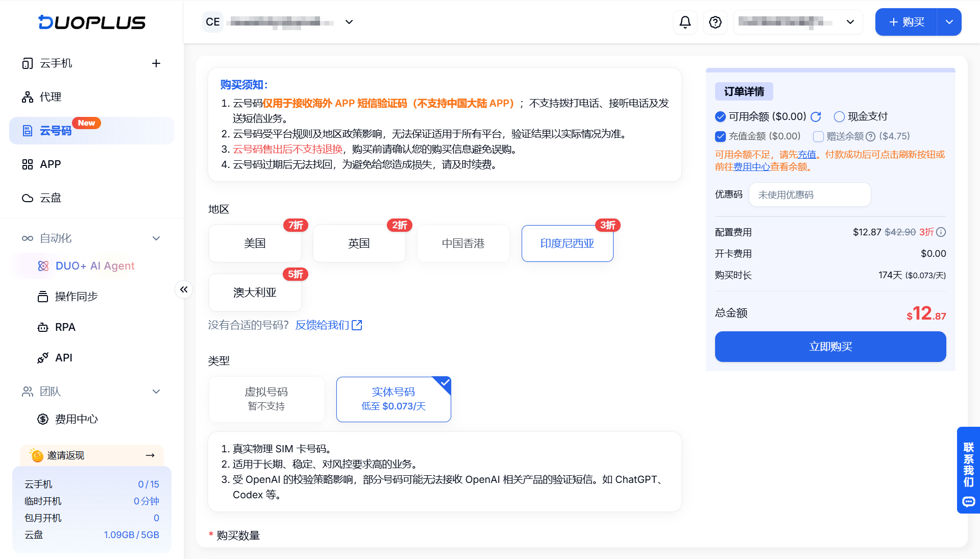The image size is (980, 559).
Task: Select the 云号码 menu item
Action: [92, 131]
